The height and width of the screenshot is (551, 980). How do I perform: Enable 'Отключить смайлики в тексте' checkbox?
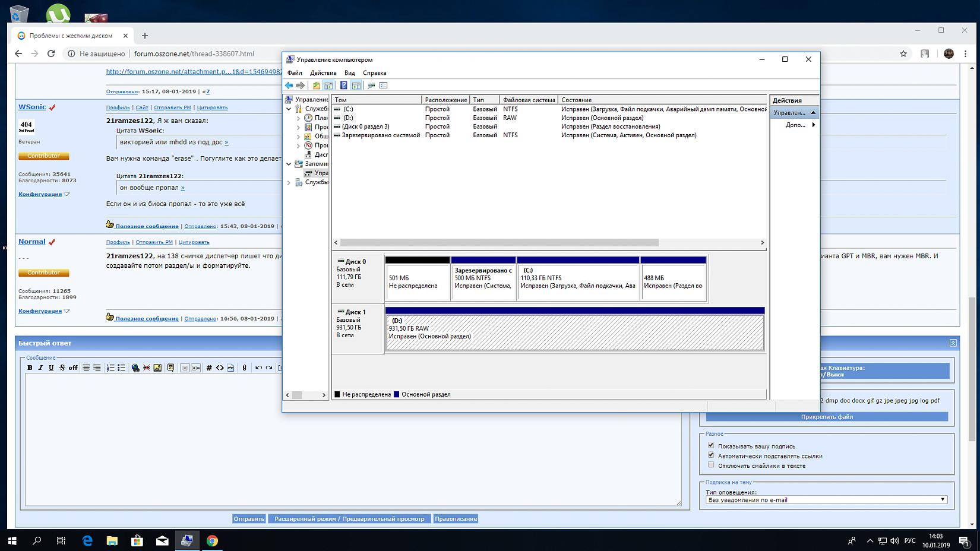point(711,465)
